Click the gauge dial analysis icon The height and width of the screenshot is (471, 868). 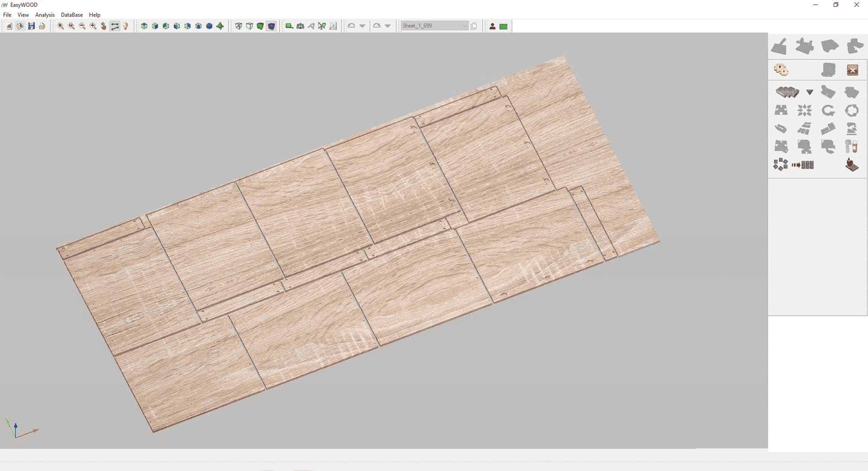click(300, 26)
